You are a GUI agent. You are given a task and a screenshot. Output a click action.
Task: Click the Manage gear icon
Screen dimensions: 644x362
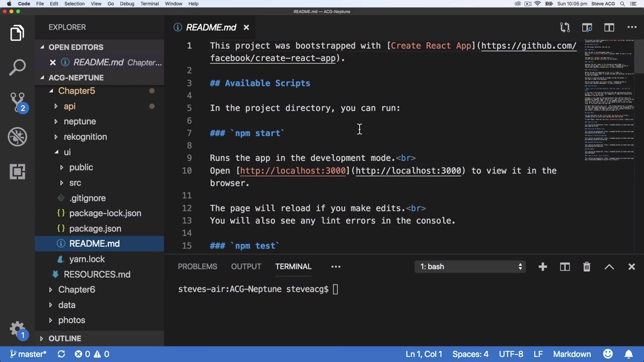coord(17,330)
